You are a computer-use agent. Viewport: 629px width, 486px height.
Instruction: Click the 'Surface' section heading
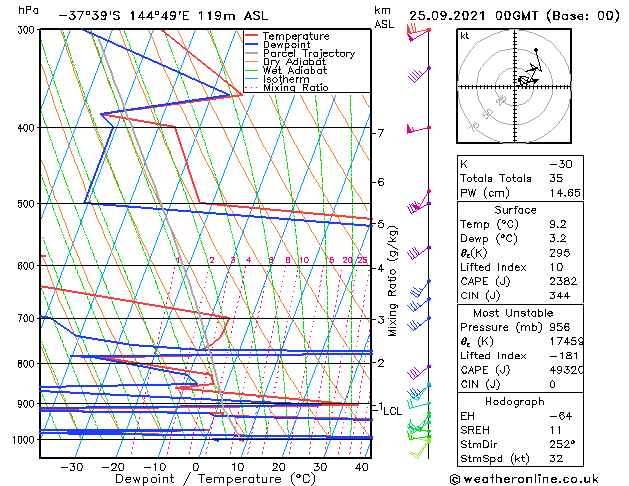515,210
